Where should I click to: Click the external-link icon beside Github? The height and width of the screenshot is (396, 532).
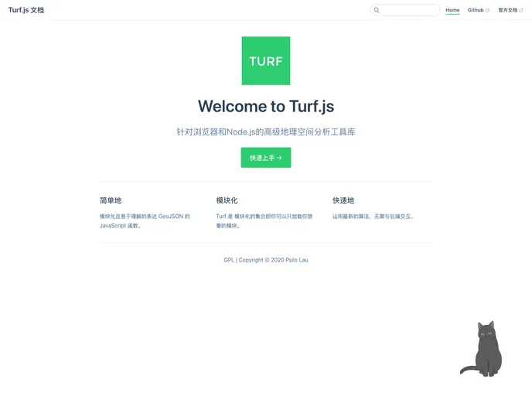[x=488, y=10]
